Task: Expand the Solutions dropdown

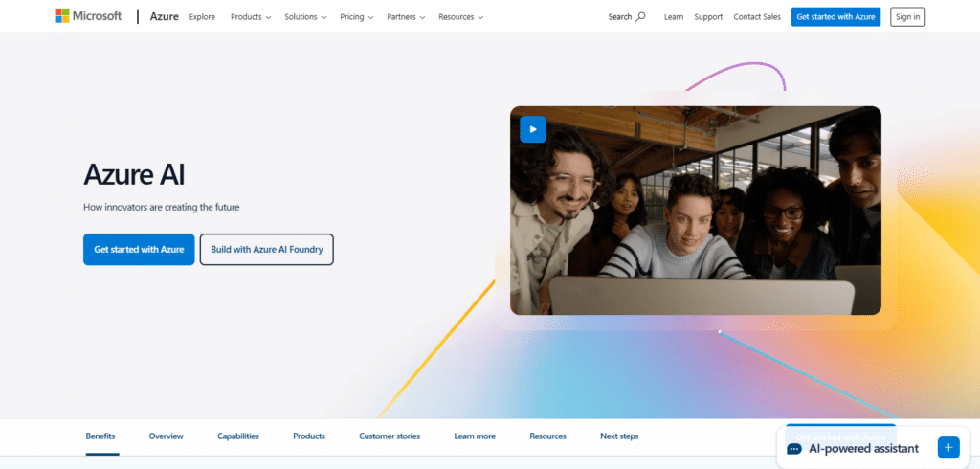Action: 304,17
